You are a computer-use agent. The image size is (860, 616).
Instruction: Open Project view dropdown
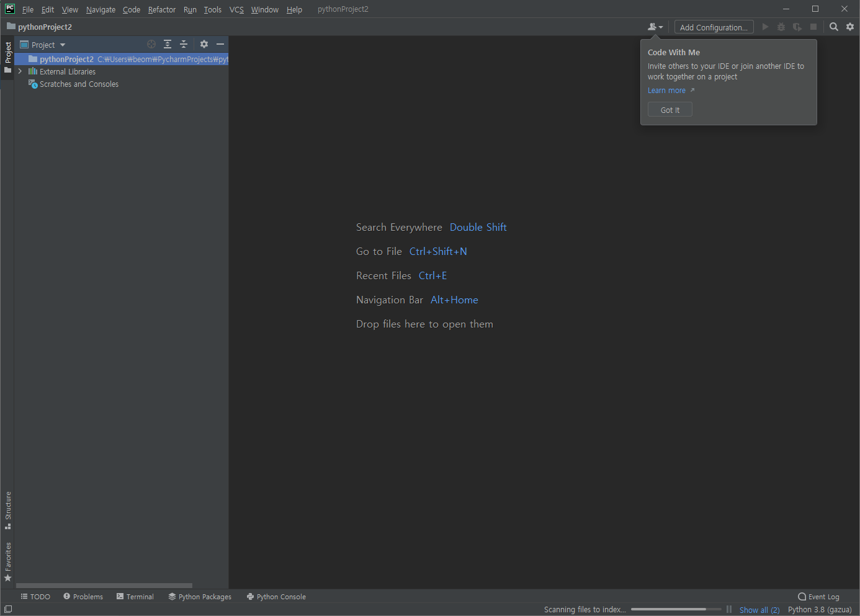(43, 45)
